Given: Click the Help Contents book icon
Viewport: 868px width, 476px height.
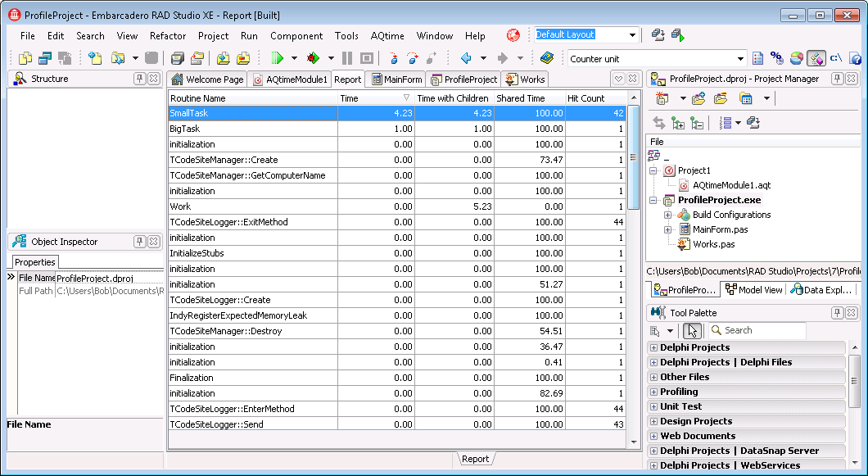Looking at the screenshot, I should pyautogui.click(x=547, y=58).
